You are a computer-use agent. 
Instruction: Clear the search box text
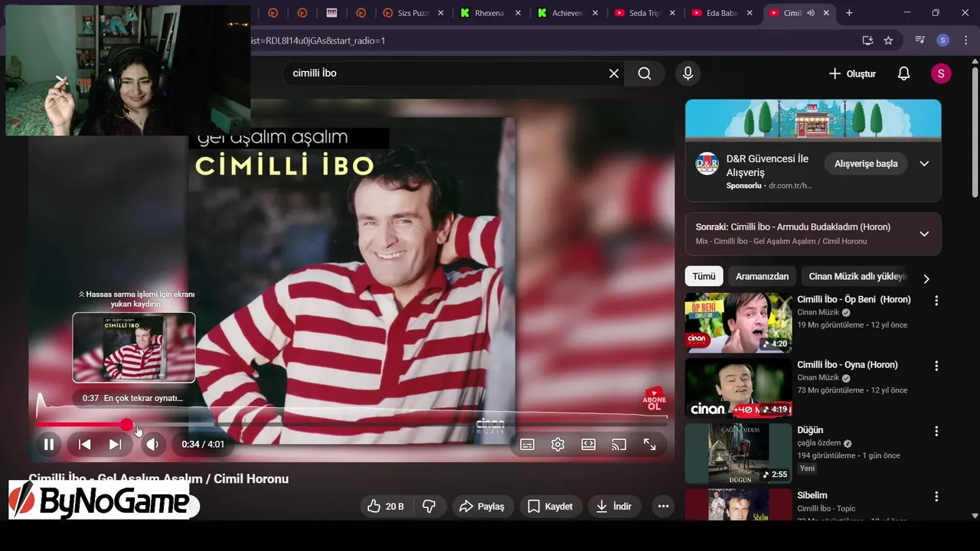pyautogui.click(x=614, y=73)
